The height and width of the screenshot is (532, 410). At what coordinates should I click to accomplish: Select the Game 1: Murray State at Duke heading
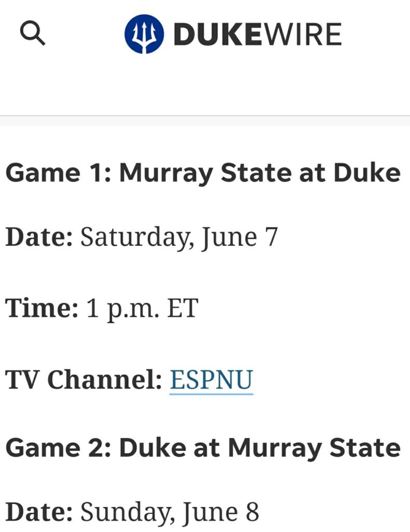(x=203, y=173)
